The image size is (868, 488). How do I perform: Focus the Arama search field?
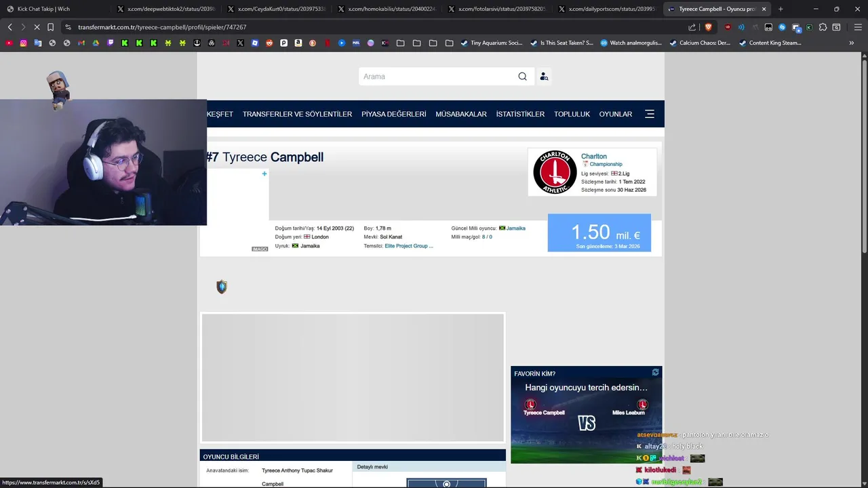(437, 77)
